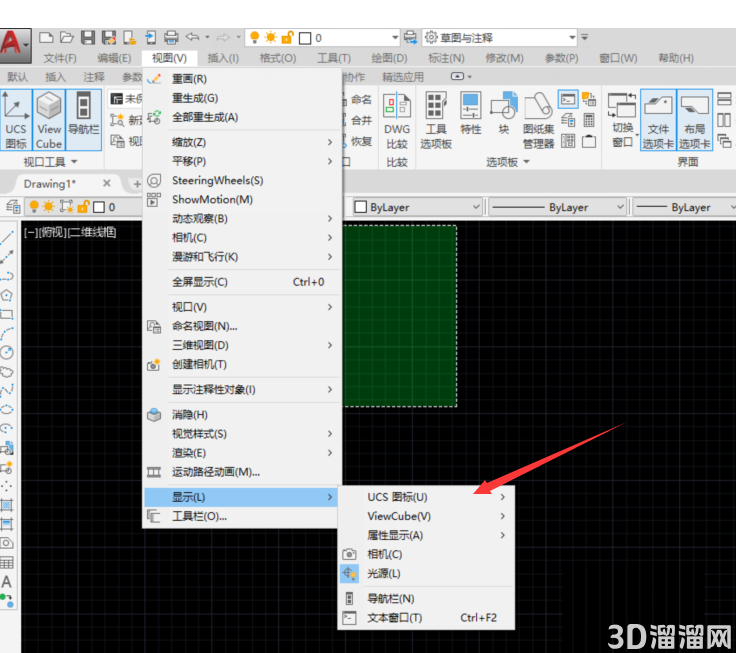Click the AutoCAD application menu logo

pyautogui.click(x=14, y=45)
